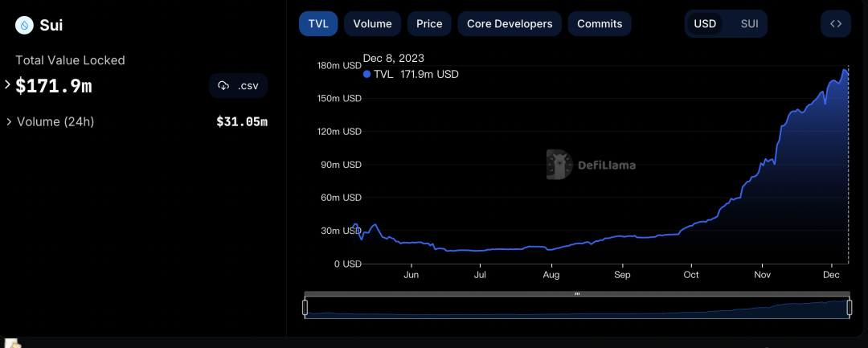
Task: Toggle the Price chart series
Action: (x=429, y=24)
